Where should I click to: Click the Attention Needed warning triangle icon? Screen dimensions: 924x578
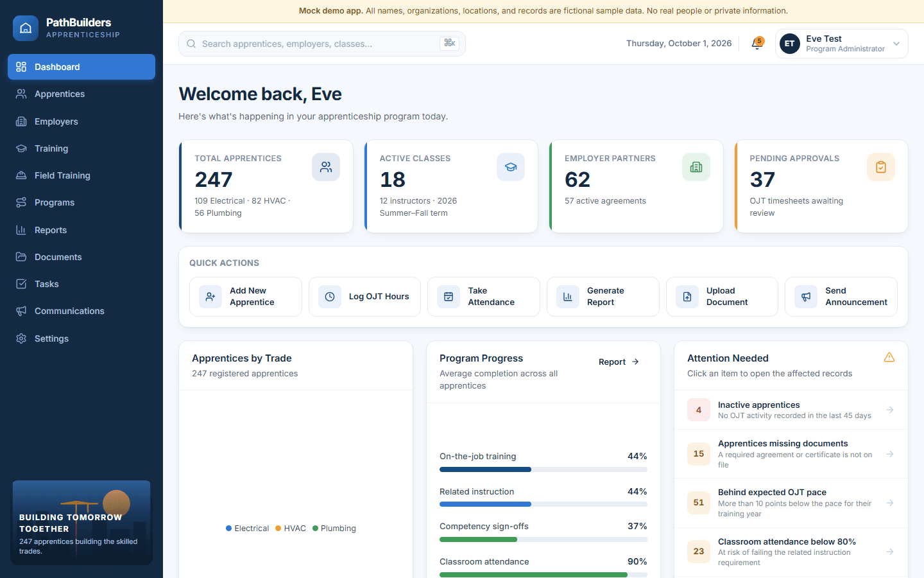(889, 357)
